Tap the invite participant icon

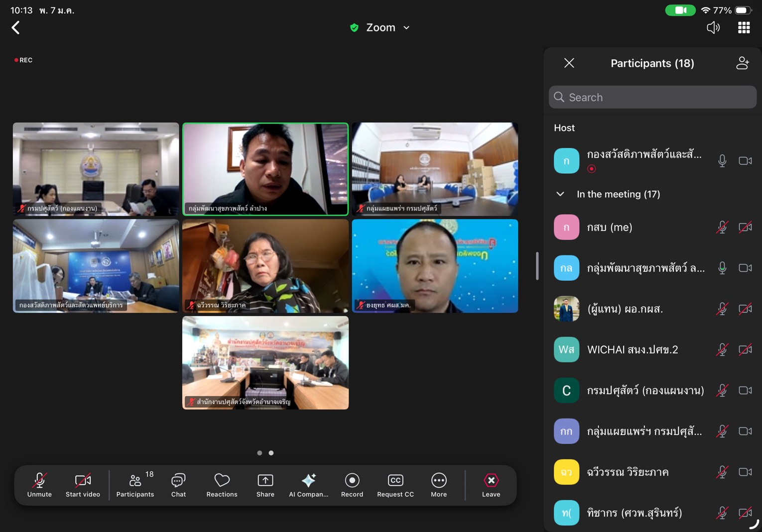[742, 63]
